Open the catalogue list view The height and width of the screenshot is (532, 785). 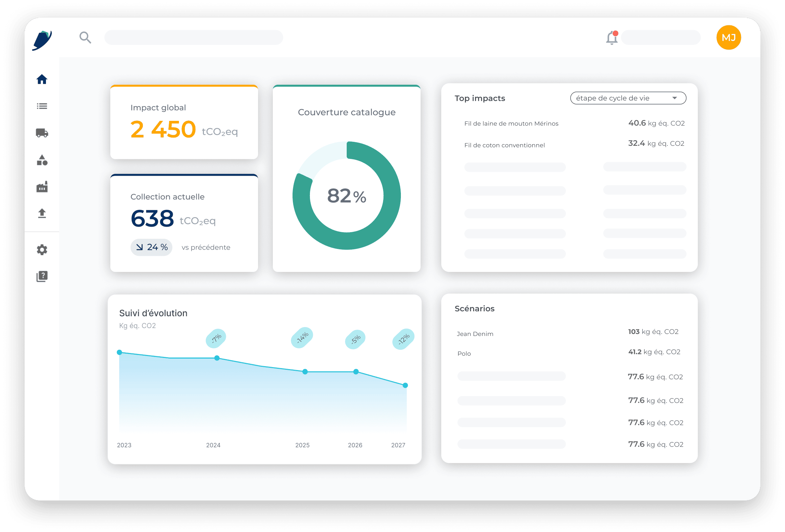click(x=42, y=106)
